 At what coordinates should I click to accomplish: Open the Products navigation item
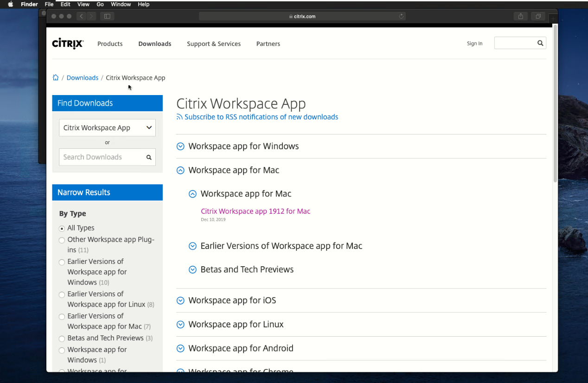click(x=110, y=44)
